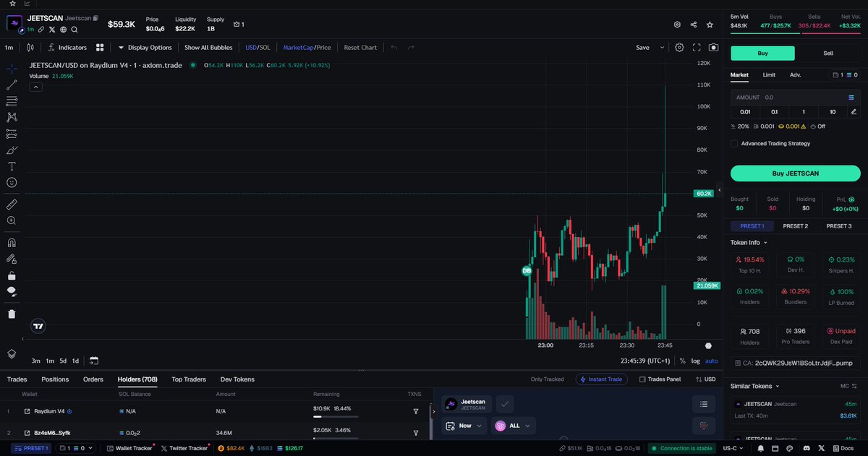Open the Fibonacci retracement tool
The width and height of the screenshot is (868, 456).
pyautogui.click(x=12, y=101)
